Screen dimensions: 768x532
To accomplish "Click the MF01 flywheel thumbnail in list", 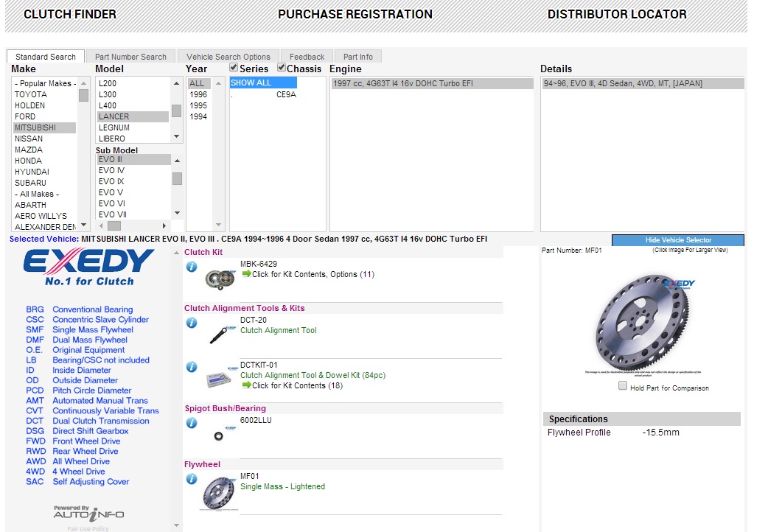I will tap(220, 494).
